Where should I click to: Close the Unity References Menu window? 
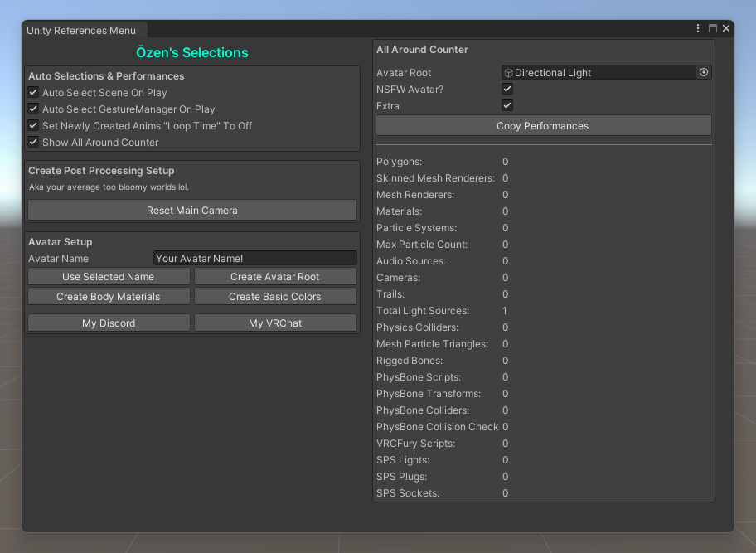[726, 28]
